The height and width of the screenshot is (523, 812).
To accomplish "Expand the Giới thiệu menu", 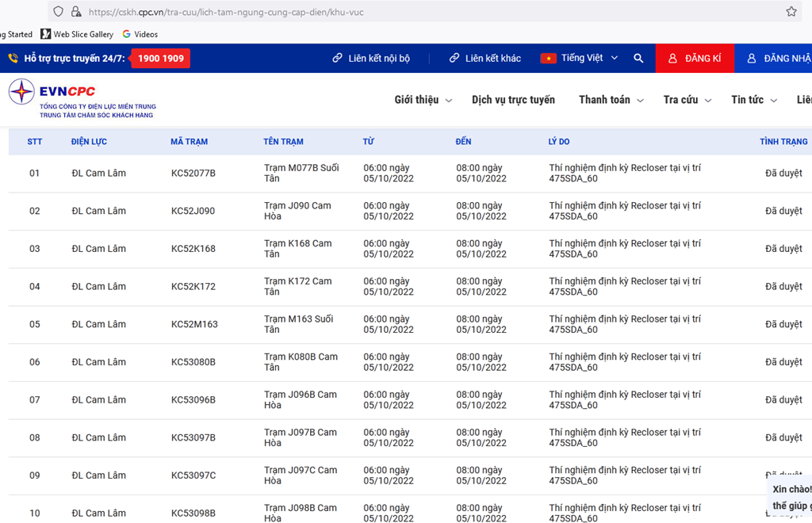I will click(x=423, y=100).
